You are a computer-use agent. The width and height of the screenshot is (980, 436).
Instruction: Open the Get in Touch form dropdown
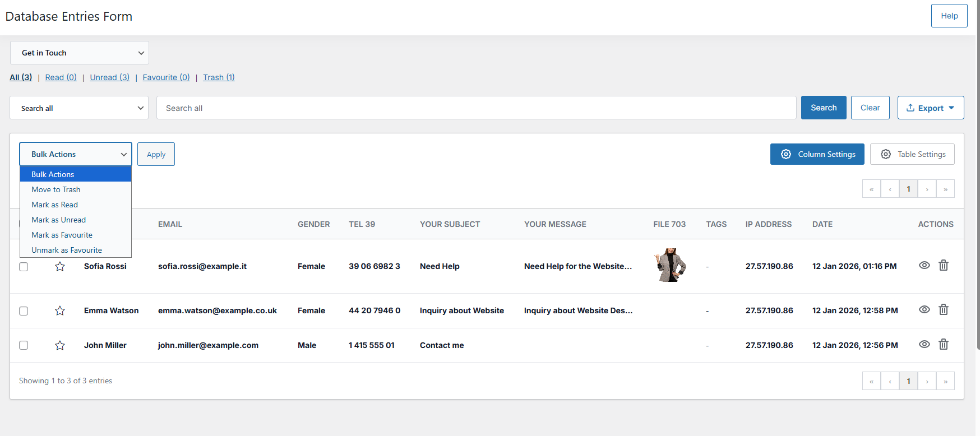click(x=80, y=53)
